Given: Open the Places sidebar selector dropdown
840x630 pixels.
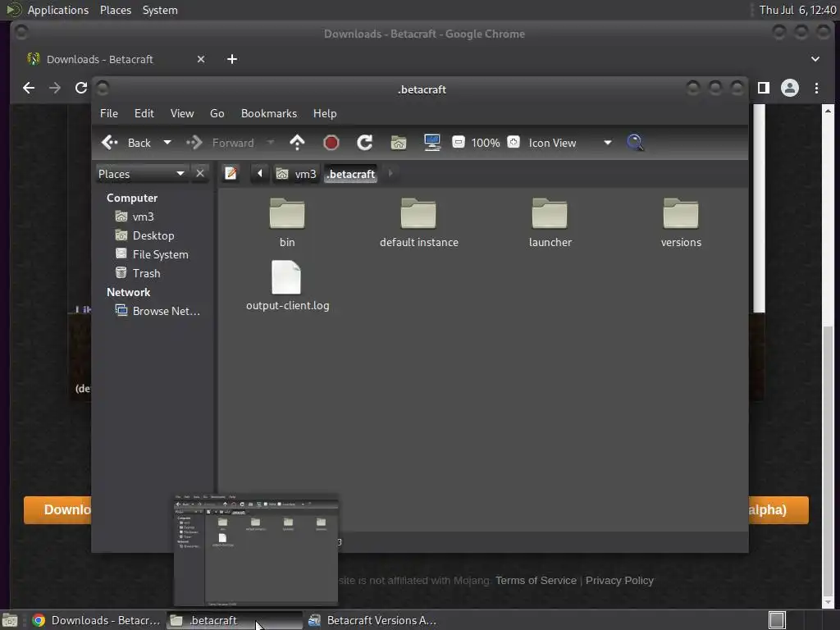Looking at the screenshot, I should tap(141, 174).
